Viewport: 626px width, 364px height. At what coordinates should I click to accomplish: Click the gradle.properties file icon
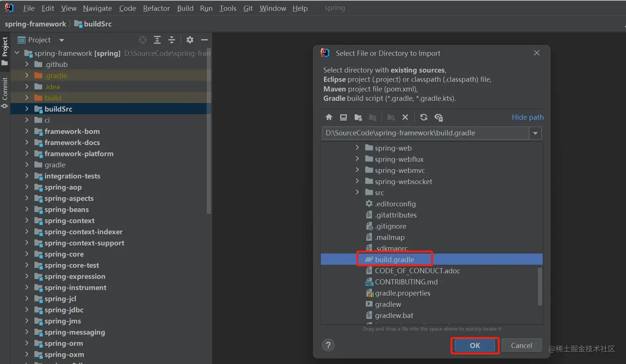pos(369,293)
